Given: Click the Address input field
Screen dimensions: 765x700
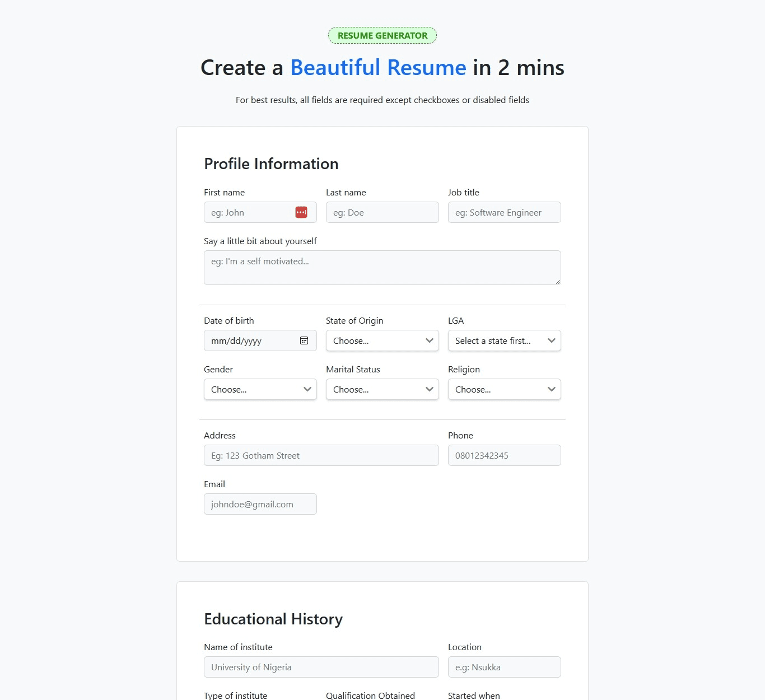Looking at the screenshot, I should pos(321,455).
